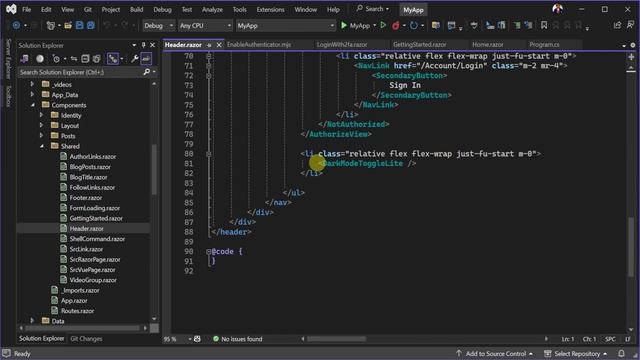Expand the Posts folder
The image size is (640, 360).
click(41, 136)
